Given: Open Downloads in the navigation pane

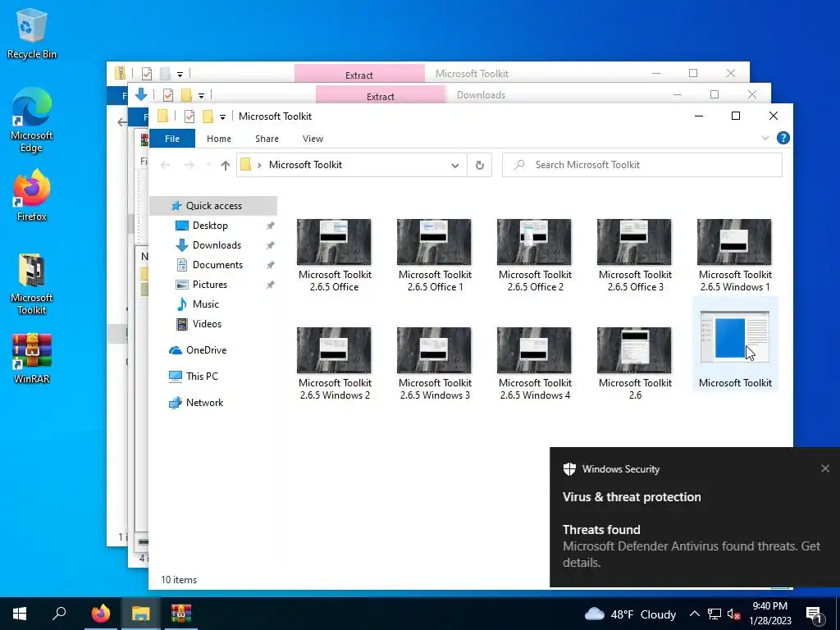Looking at the screenshot, I should [x=217, y=245].
